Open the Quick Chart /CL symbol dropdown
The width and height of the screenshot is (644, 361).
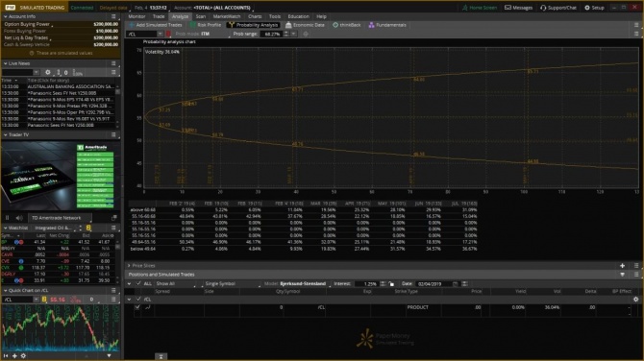tap(37, 300)
